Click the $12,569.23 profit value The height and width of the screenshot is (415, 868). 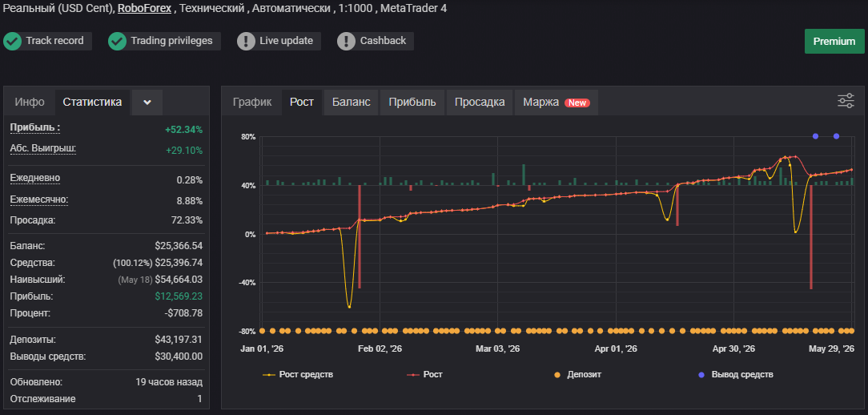179,296
